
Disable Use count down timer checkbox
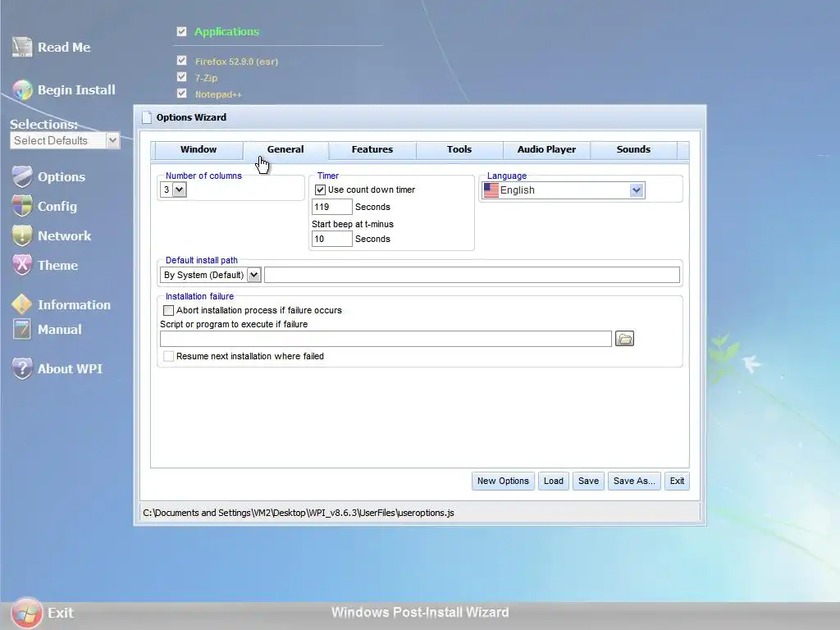click(x=321, y=189)
